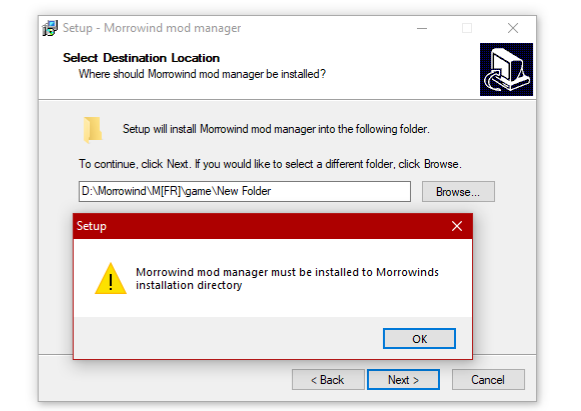This screenshot has height=411, width=581.
Task: Click the main window title 'Setup - Morrowind mod manager'
Action: pyautogui.click(x=152, y=28)
